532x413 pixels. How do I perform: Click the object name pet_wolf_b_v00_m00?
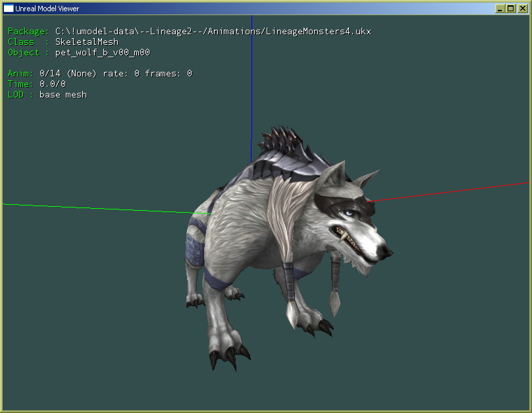[x=103, y=53]
